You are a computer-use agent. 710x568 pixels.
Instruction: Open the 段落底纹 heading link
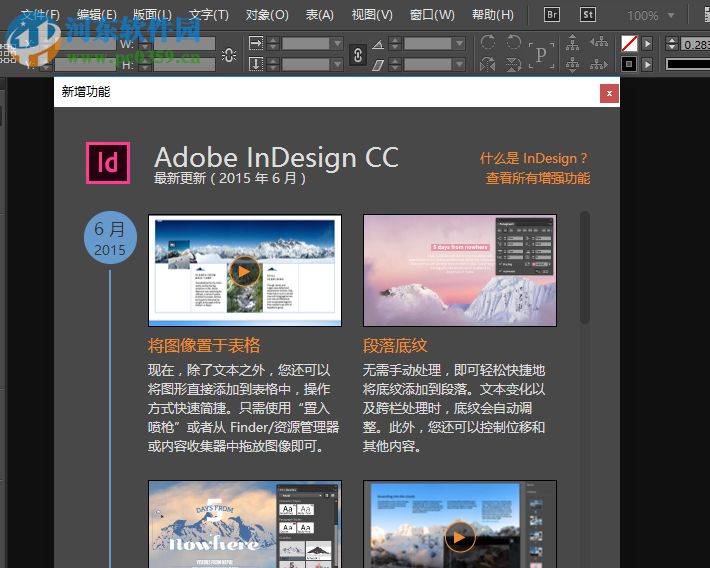tap(395, 346)
